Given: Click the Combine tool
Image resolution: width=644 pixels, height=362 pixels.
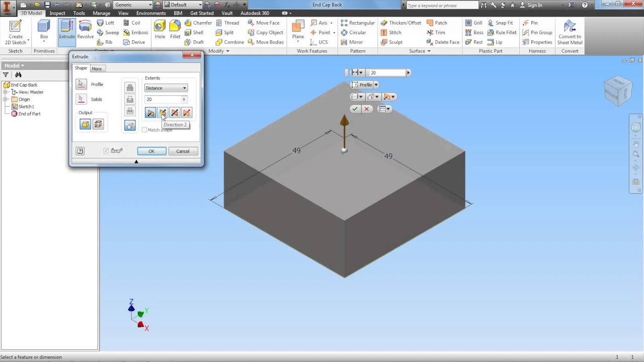Looking at the screenshot, I should coord(229,42).
